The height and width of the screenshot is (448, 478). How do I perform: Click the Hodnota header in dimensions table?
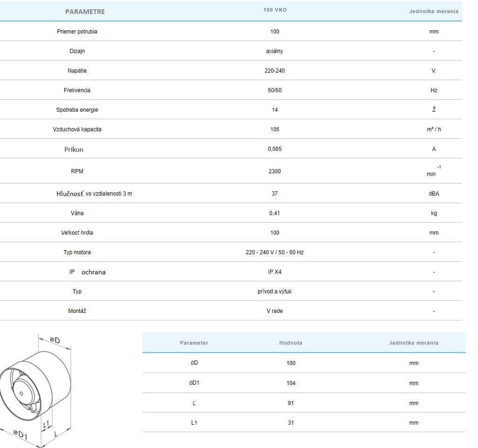click(291, 343)
